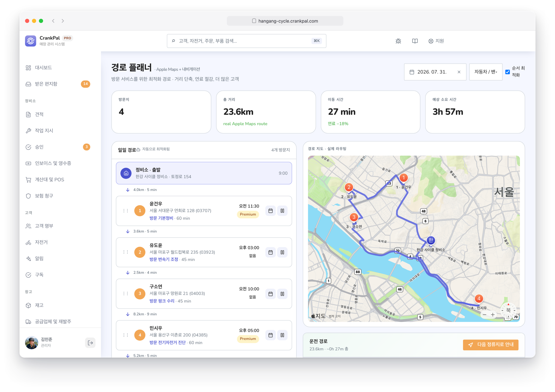Click the browser back arrow
Viewport: 555px width, 392px height.
pyautogui.click(x=53, y=21)
